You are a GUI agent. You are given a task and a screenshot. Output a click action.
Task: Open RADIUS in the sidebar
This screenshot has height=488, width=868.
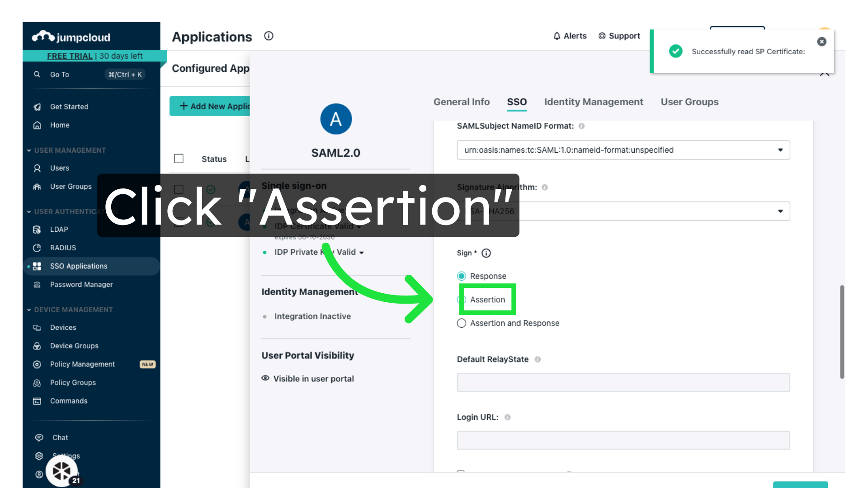click(63, 248)
